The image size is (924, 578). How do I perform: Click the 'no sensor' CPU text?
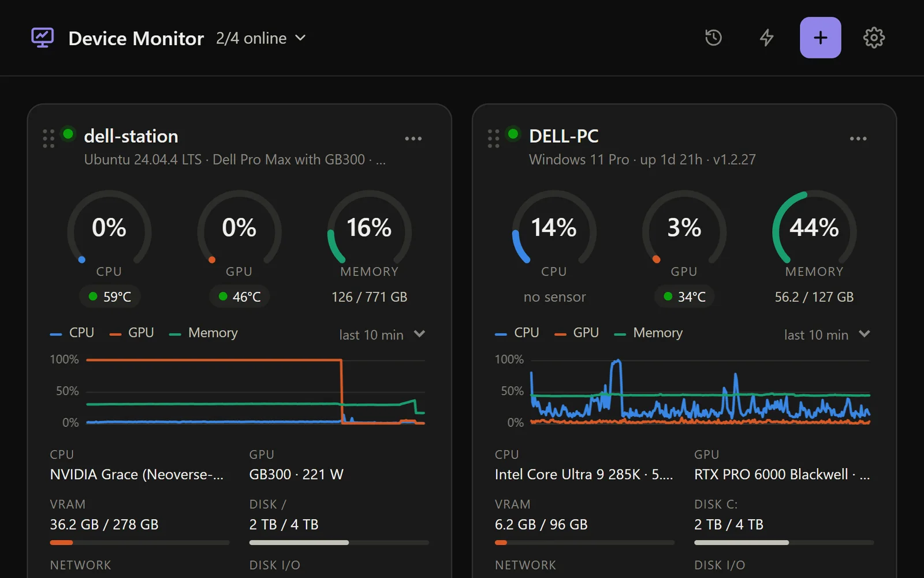[554, 297]
